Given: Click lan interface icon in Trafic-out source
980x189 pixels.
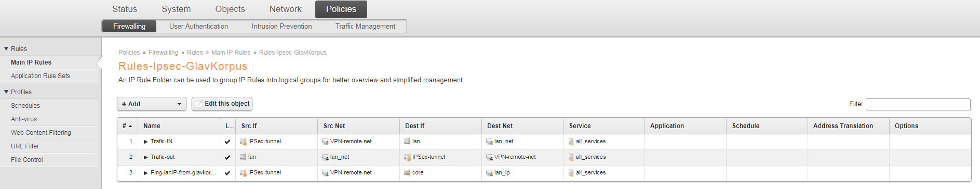Looking at the screenshot, I should (243, 157).
